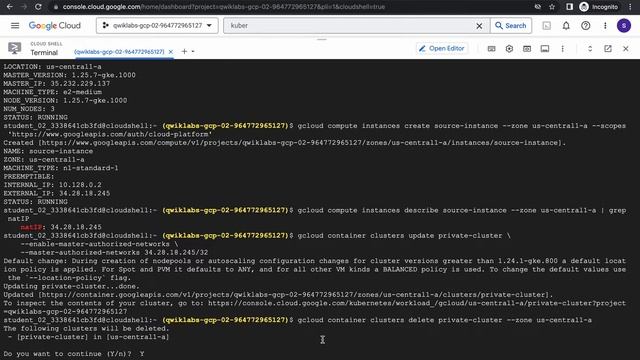The height and width of the screenshot is (360, 640).
Task: Toggle the browser side panel icon
Action: click(x=569, y=7)
